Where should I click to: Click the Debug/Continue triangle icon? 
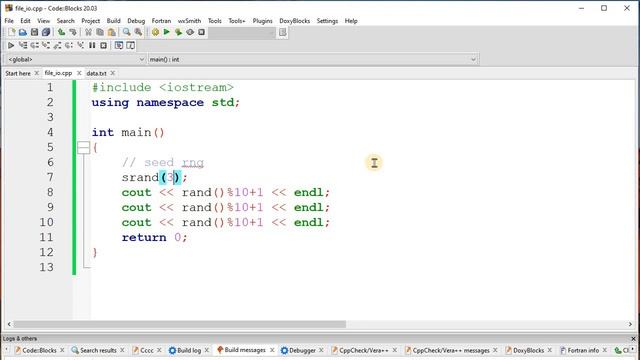11,45
